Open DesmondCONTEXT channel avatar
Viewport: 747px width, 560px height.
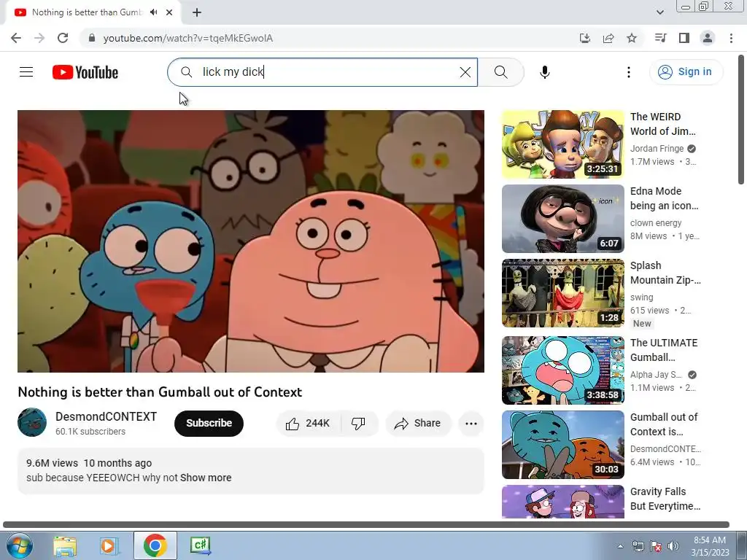point(32,422)
